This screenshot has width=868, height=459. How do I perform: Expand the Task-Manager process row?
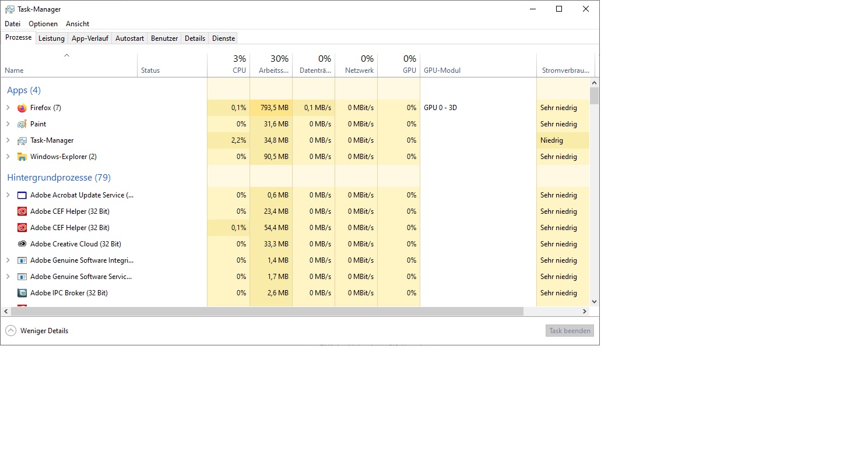point(8,140)
